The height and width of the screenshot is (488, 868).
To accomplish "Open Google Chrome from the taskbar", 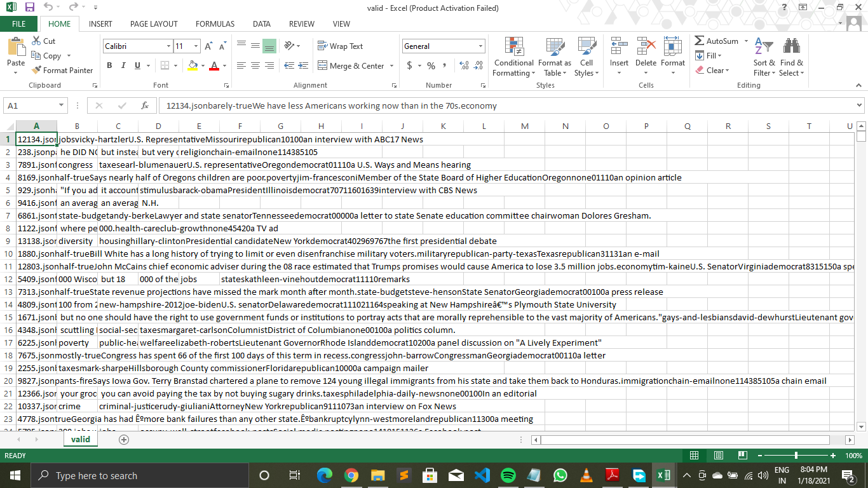I will pyautogui.click(x=351, y=475).
